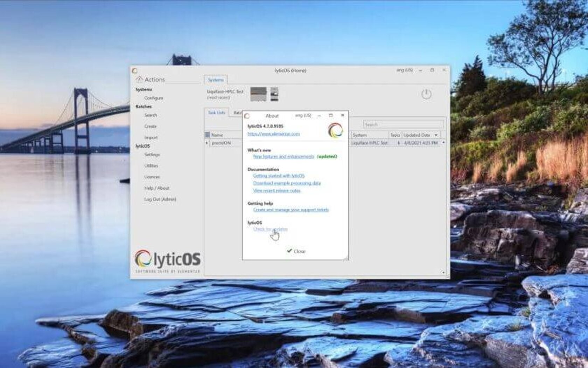
Task: Click the Check for updates link
Action: click(270, 229)
